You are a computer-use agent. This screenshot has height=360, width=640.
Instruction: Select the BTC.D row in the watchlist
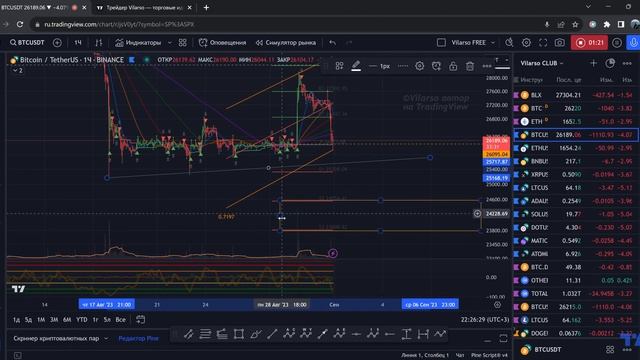576,267
